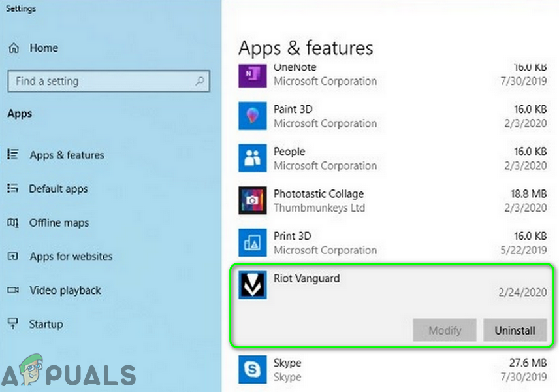559x392 pixels.
Task: Open the Startup settings page
Action: [46, 325]
